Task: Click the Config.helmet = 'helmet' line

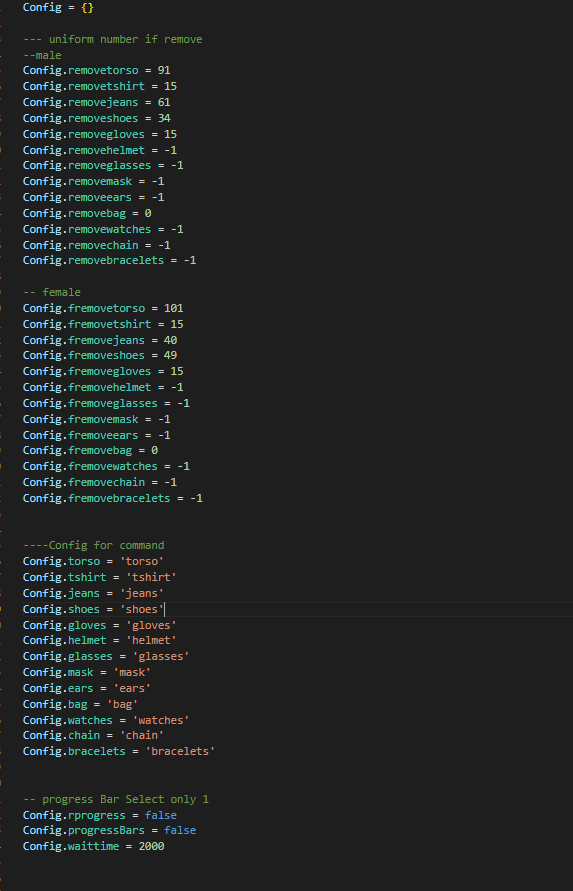Action: [x=100, y=640]
